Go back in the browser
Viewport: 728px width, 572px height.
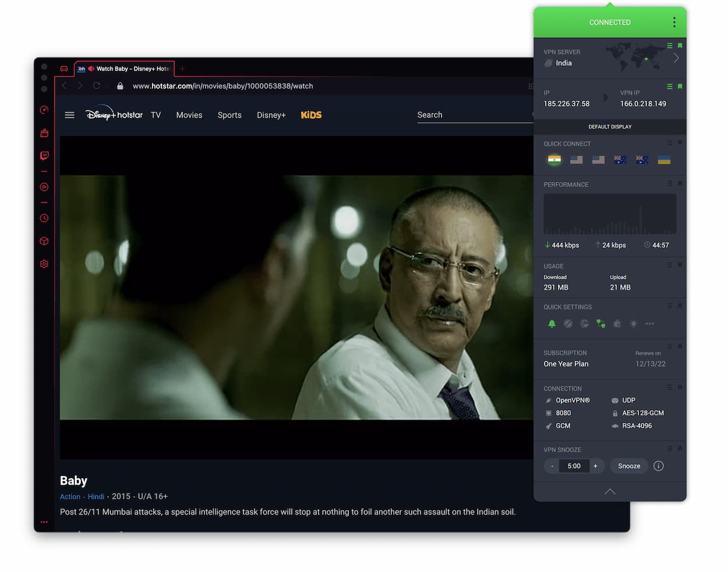(64, 86)
